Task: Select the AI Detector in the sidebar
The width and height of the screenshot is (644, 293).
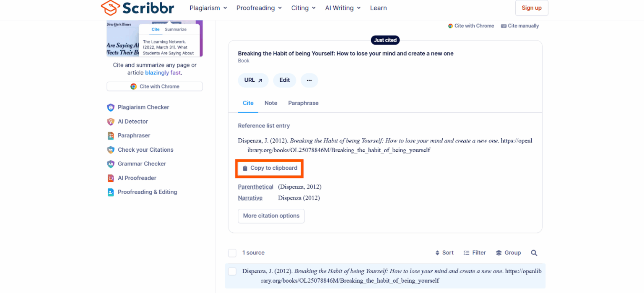Action: [132, 122]
